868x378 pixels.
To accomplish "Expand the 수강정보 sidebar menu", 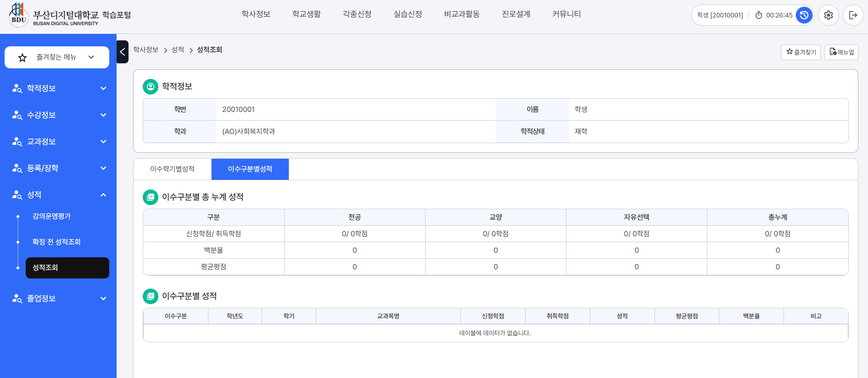I will point(103,115).
